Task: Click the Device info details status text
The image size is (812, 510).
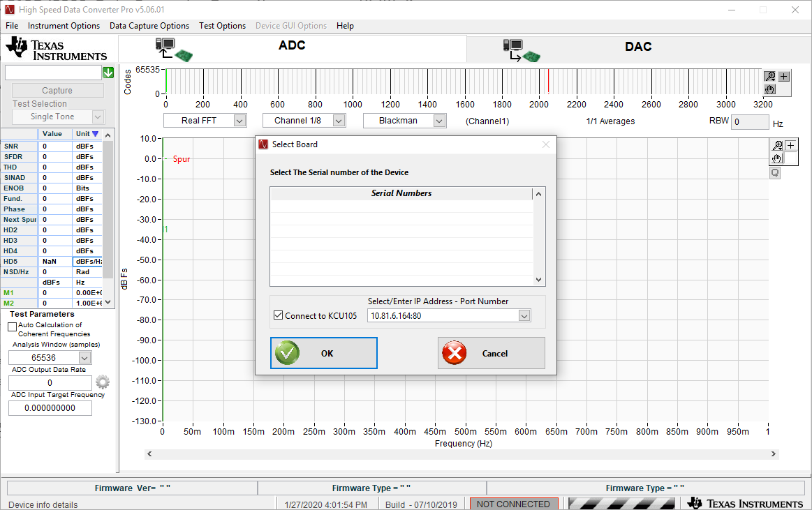Action: (x=43, y=504)
